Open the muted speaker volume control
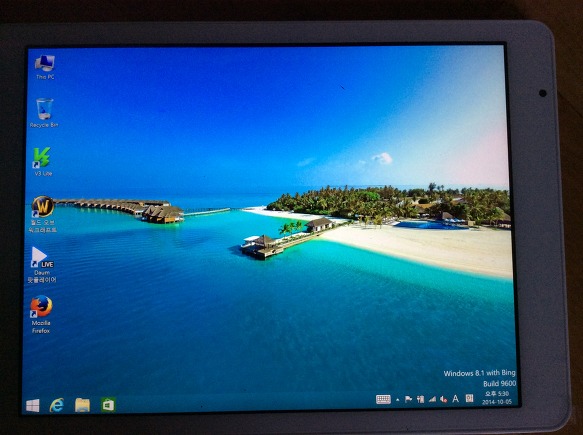The height and width of the screenshot is (435, 583). pyautogui.click(x=444, y=399)
